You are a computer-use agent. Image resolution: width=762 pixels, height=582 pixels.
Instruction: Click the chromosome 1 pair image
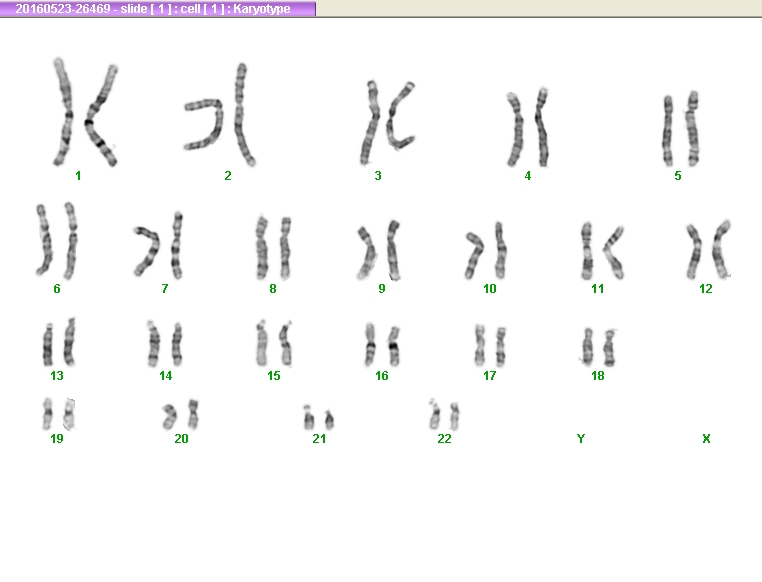click(x=85, y=112)
